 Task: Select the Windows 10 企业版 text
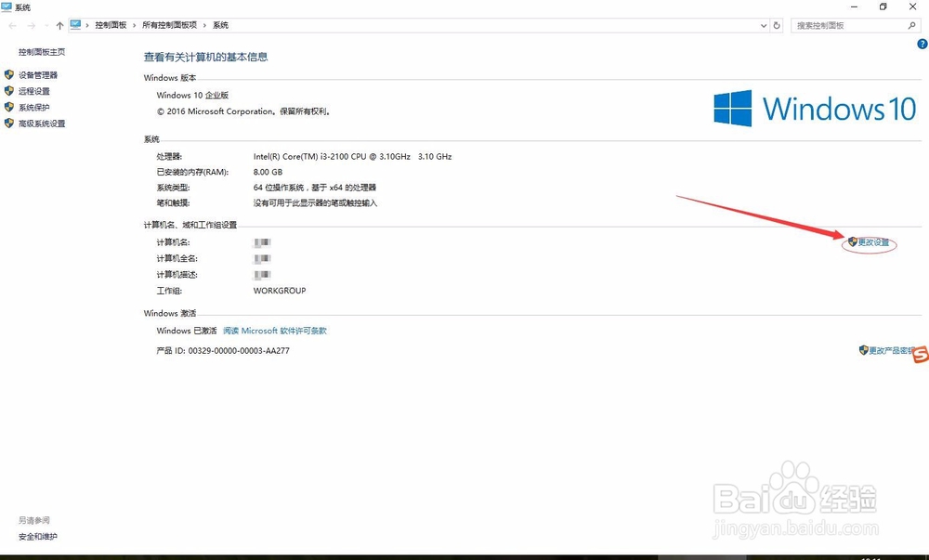pyautogui.click(x=192, y=96)
